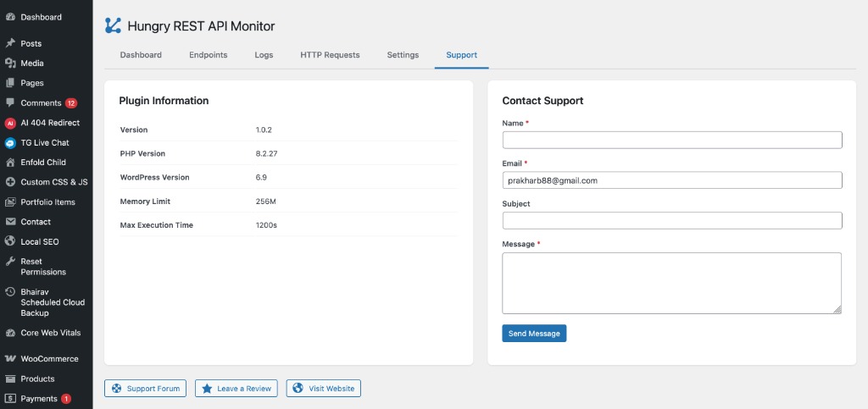Switch to the HTTP Requests tab
Image resolution: width=868 pixels, height=409 pixels.
pyautogui.click(x=330, y=55)
